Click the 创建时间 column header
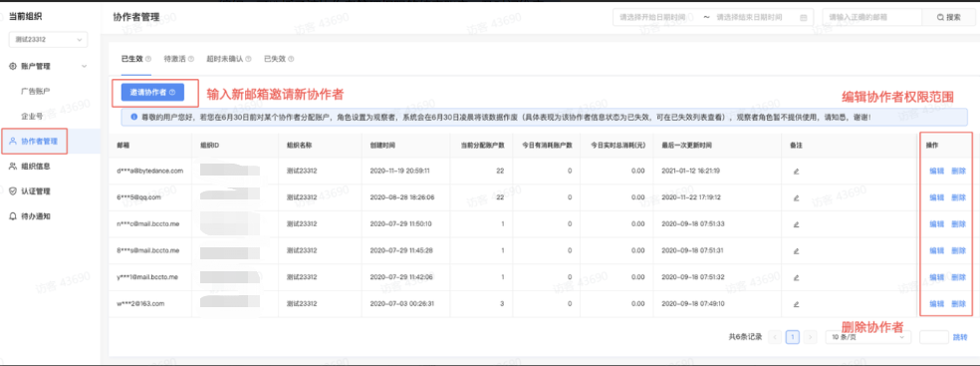 [382, 146]
